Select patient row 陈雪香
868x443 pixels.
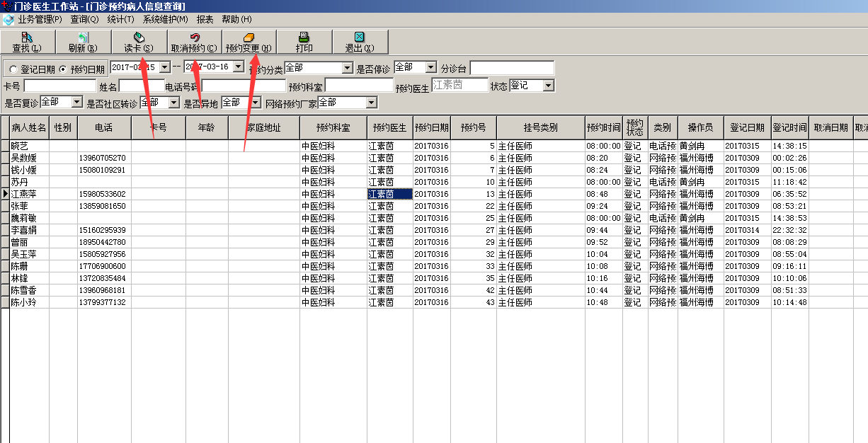click(434, 290)
